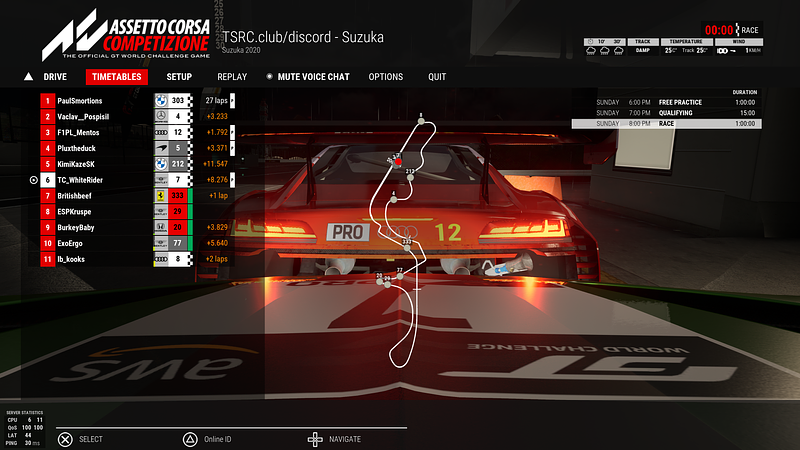Image resolution: width=800 pixels, height=450 pixels.
Task: Click the current weather rain cloud icon
Action: click(x=591, y=51)
